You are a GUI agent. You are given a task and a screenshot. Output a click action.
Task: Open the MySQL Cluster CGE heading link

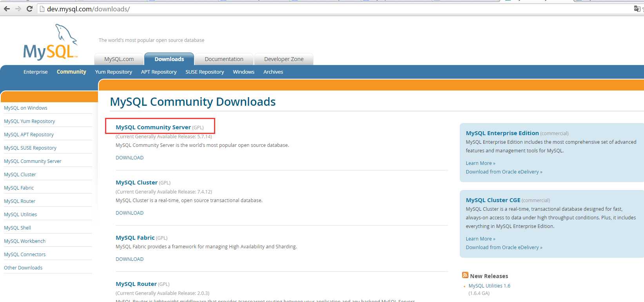point(493,200)
